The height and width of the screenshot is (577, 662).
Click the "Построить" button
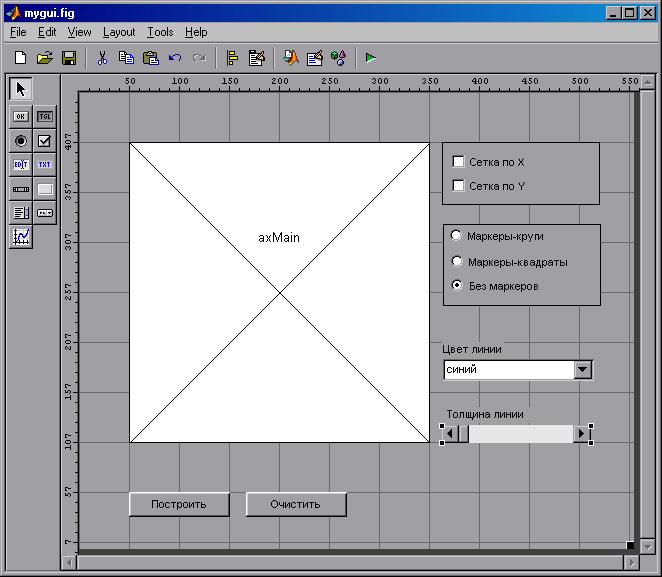click(x=179, y=504)
